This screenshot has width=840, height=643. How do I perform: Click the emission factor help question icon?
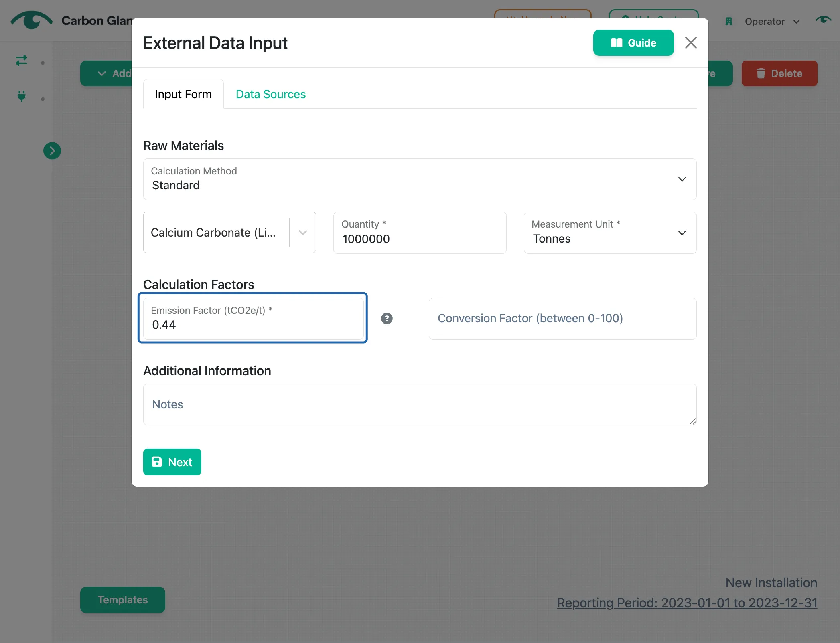click(x=387, y=319)
